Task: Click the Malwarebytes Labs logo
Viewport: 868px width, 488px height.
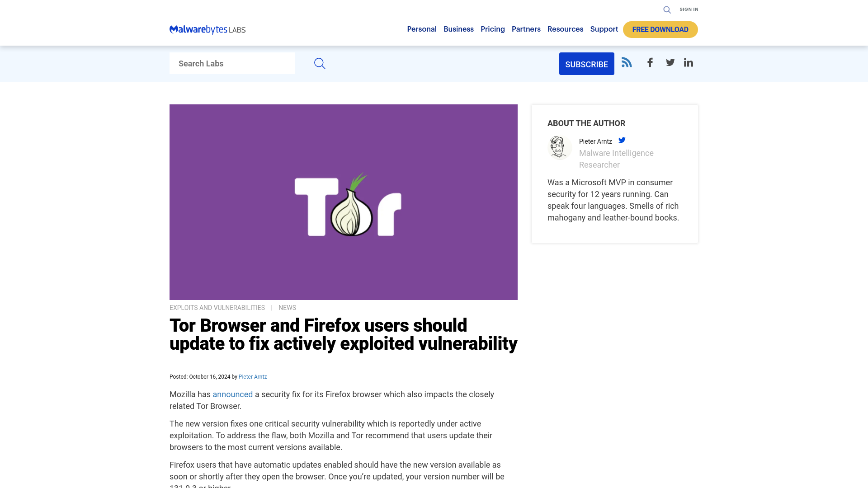Action: pyautogui.click(x=208, y=29)
